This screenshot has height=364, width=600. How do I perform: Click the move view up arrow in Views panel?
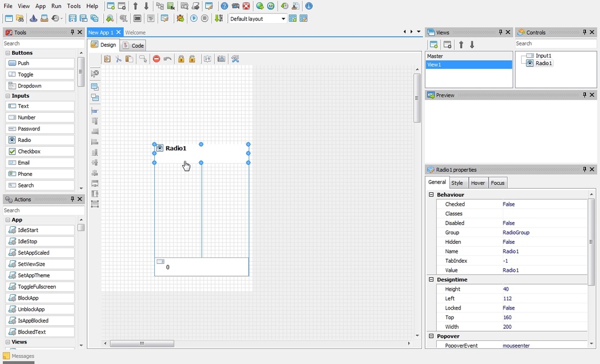[461, 44]
